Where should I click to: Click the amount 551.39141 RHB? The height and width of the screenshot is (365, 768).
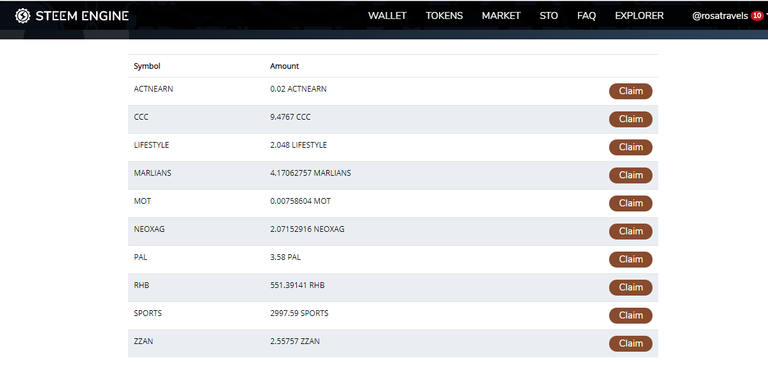[x=297, y=285]
